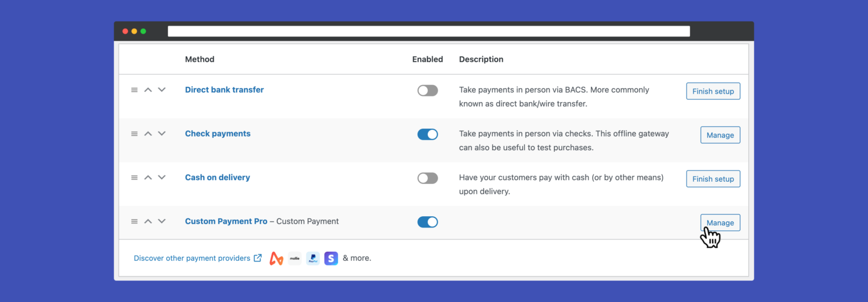Enable the Cash on delivery toggle

[427, 178]
